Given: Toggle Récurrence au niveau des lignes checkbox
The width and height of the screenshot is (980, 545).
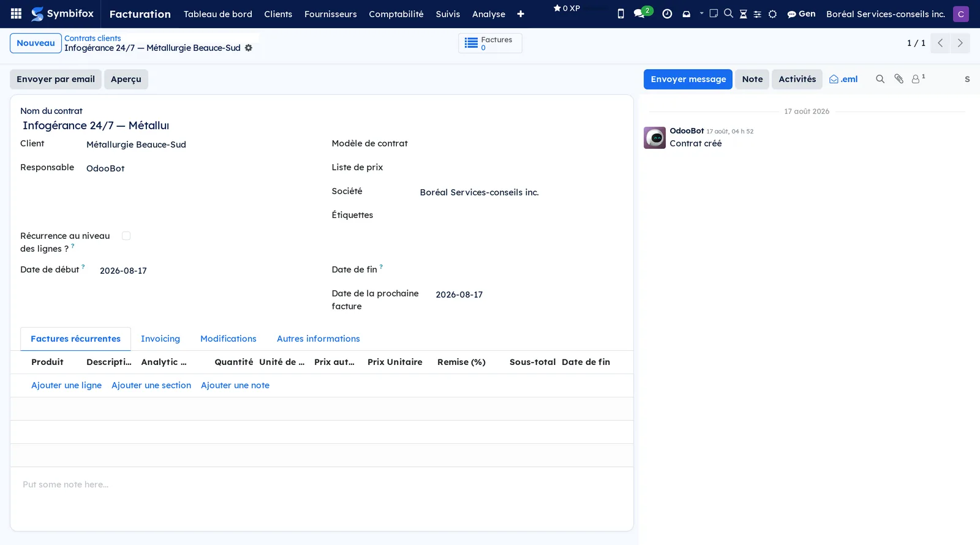Looking at the screenshot, I should coord(126,236).
